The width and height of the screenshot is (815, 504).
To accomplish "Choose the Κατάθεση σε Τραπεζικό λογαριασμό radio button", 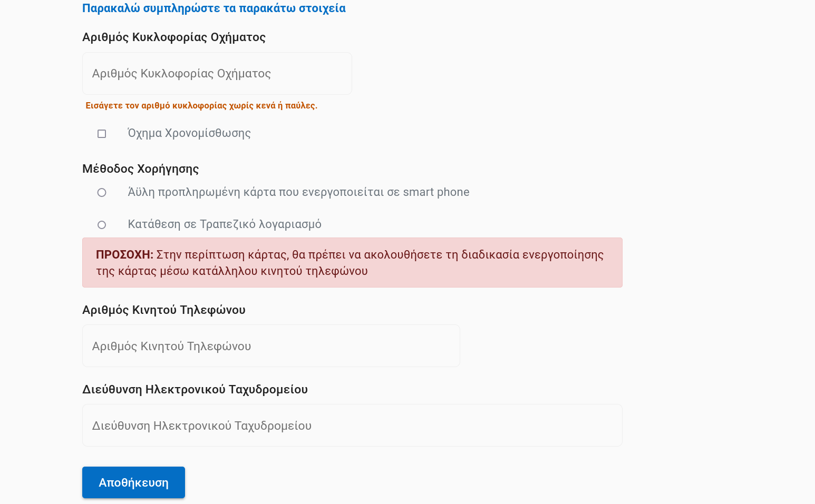I will 102,225.
